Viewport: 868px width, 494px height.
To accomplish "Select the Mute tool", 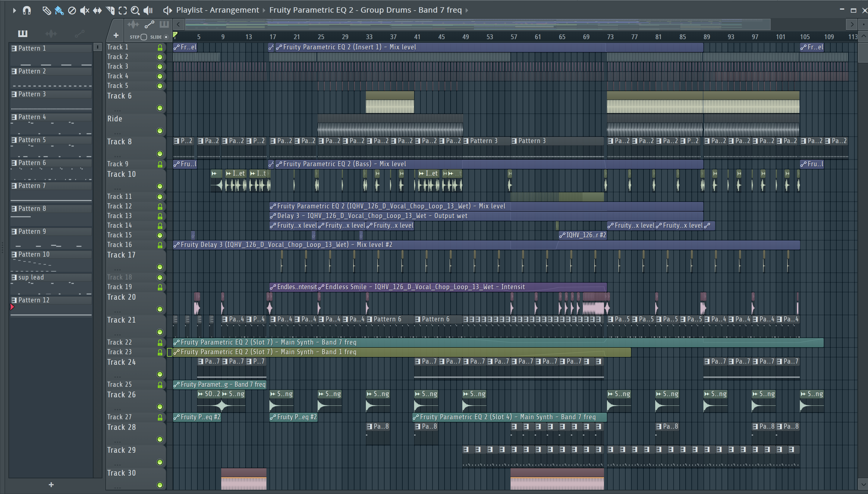I will pyautogui.click(x=84, y=11).
